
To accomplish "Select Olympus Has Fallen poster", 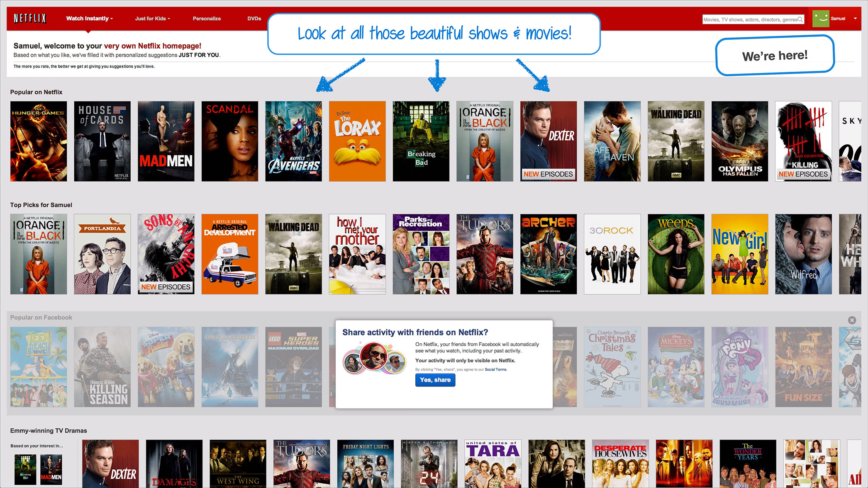I will point(740,141).
